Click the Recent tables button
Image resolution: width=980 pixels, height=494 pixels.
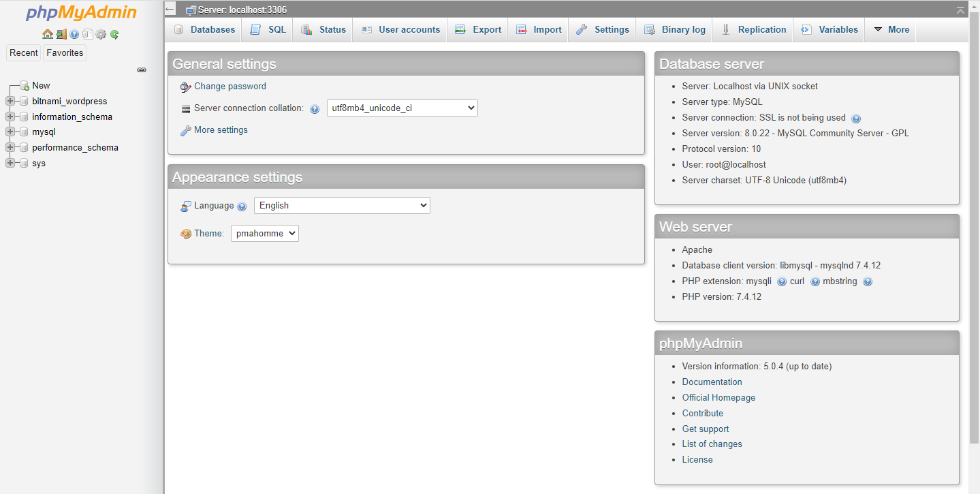24,53
